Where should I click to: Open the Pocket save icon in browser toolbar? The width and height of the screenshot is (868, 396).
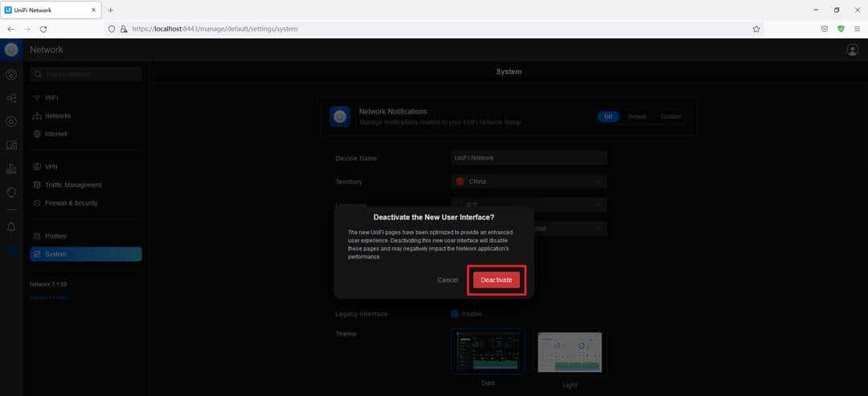(x=825, y=29)
